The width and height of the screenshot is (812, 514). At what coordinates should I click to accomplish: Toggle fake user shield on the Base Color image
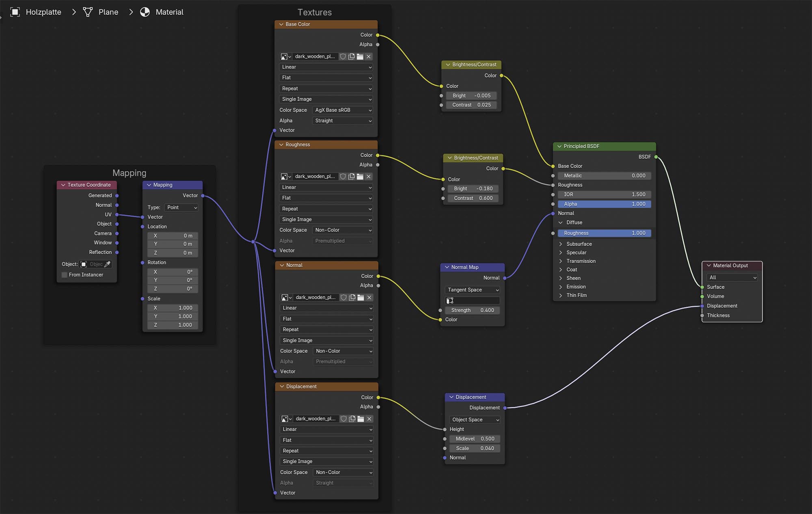pos(343,56)
